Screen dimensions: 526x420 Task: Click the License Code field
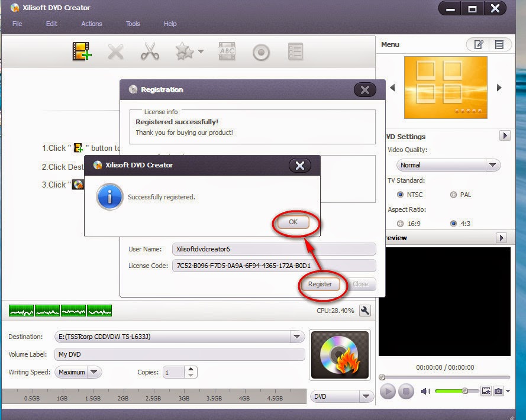click(274, 266)
